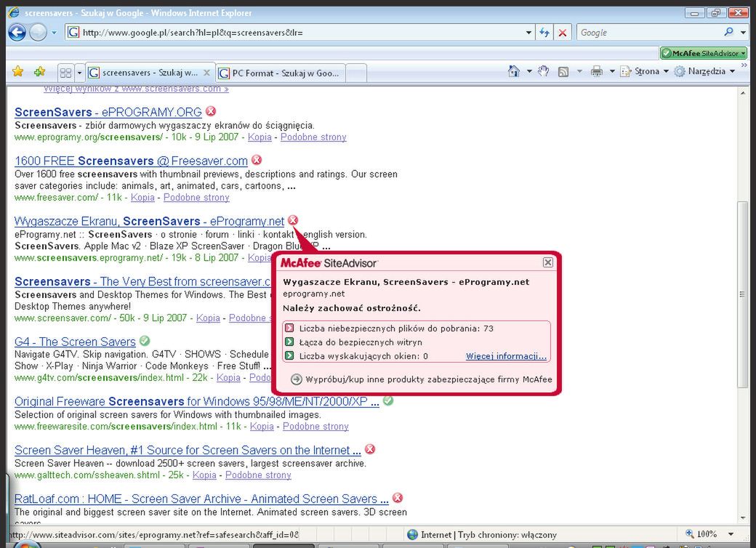Close the McAfee SiteAdvisor popup
The height and width of the screenshot is (548, 756).
click(x=547, y=262)
